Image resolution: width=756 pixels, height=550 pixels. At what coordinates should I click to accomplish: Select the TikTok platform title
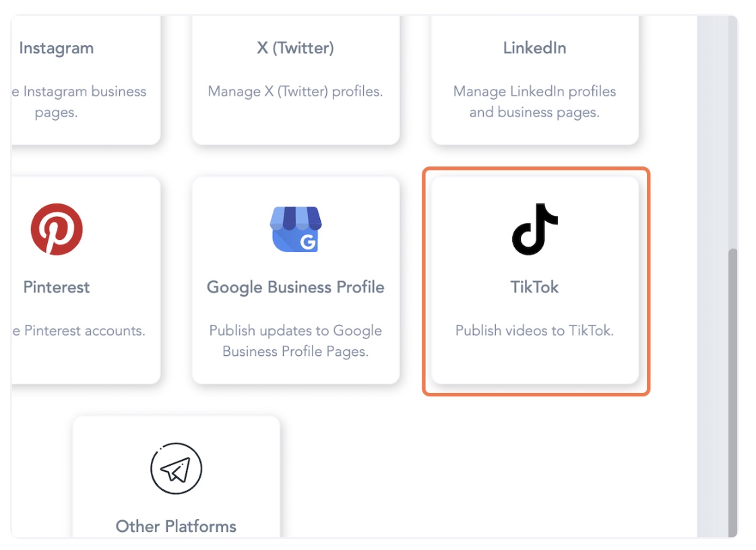[535, 287]
